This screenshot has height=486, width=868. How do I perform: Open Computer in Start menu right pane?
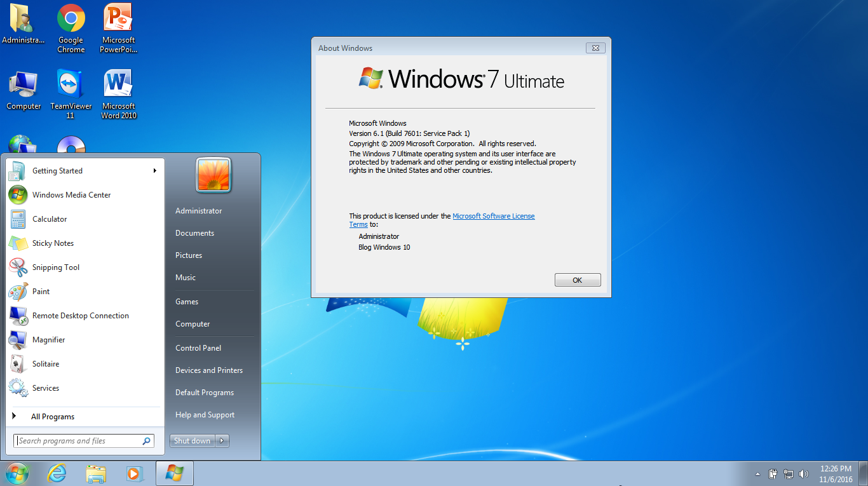click(193, 324)
